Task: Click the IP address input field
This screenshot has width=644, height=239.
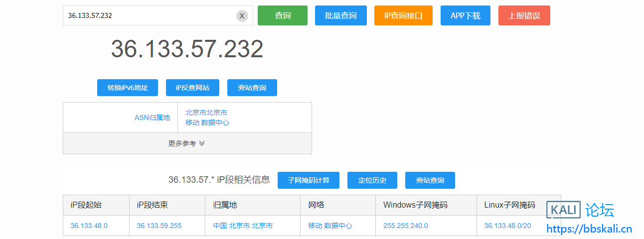Action: click(150, 15)
